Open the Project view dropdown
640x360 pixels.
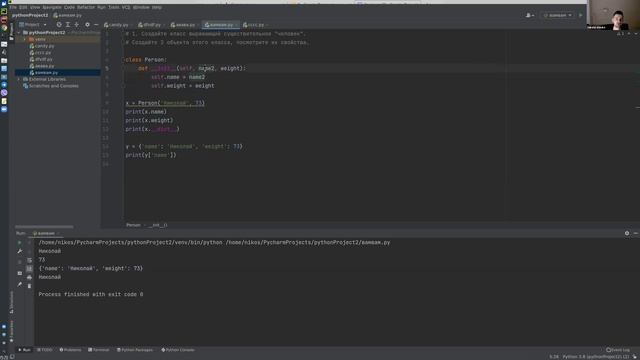click(33, 25)
